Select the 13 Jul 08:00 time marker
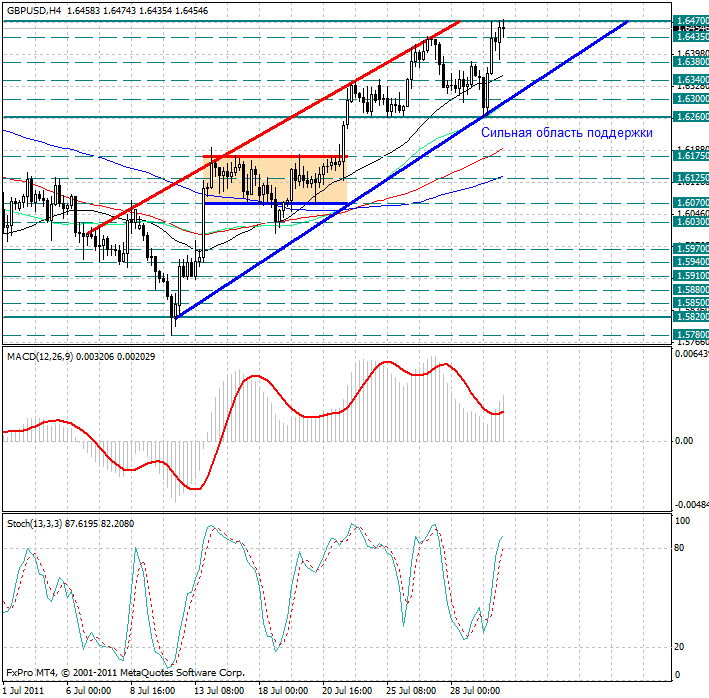This screenshot has width=709, height=698. pos(218,690)
